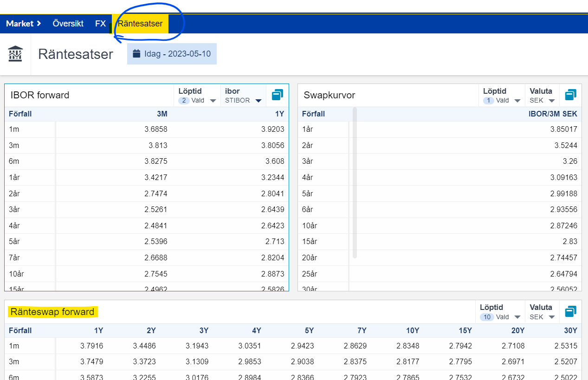Select the Räntesatser tab
Image resolution: width=588 pixels, height=380 pixels.
(x=140, y=24)
